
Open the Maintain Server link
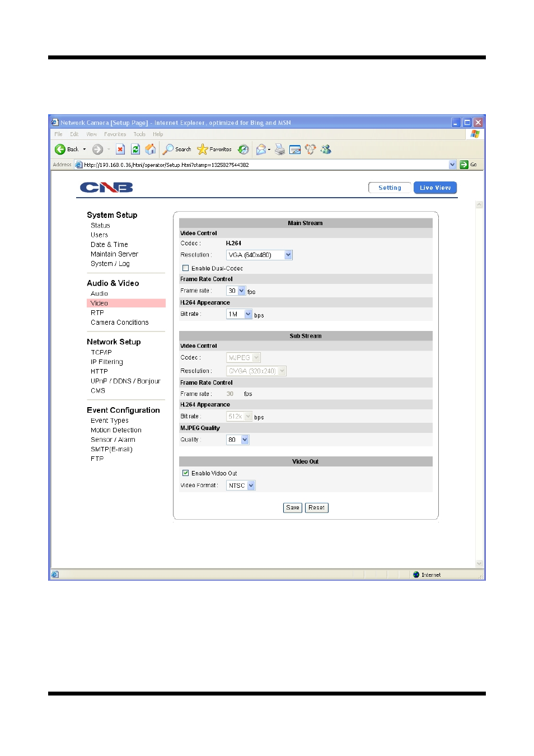pyautogui.click(x=114, y=254)
